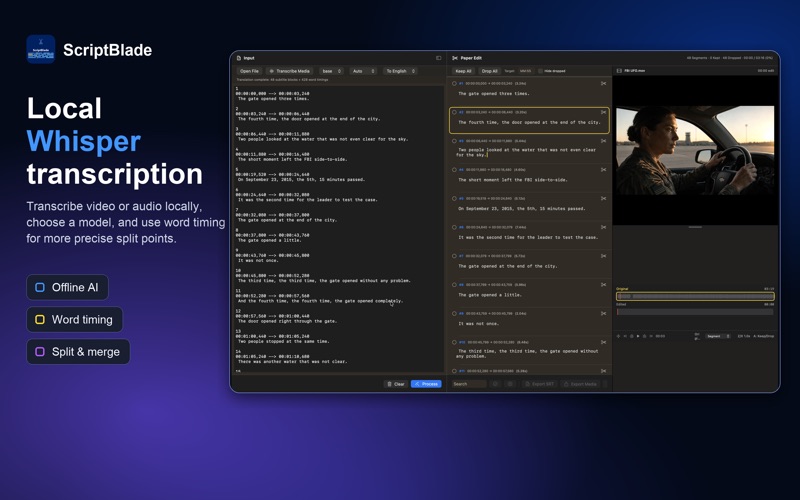Click the Search input field
Viewport: 800px width, 500px height.
tap(469, 384)
